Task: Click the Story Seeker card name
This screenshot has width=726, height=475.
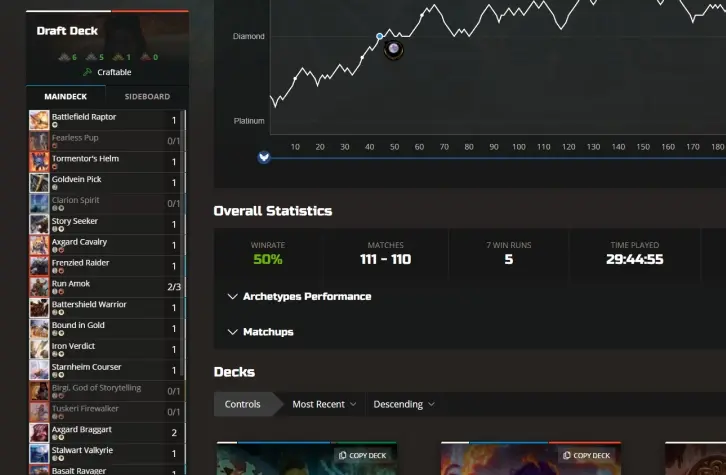Action: pyautogui.click(x=75, y=221)
